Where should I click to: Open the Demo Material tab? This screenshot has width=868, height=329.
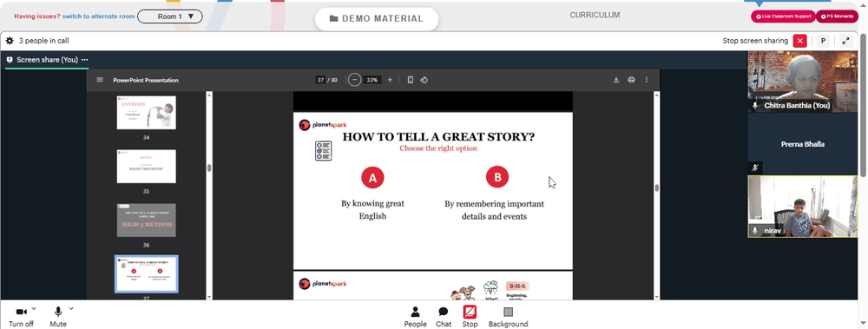coord(377,18)
